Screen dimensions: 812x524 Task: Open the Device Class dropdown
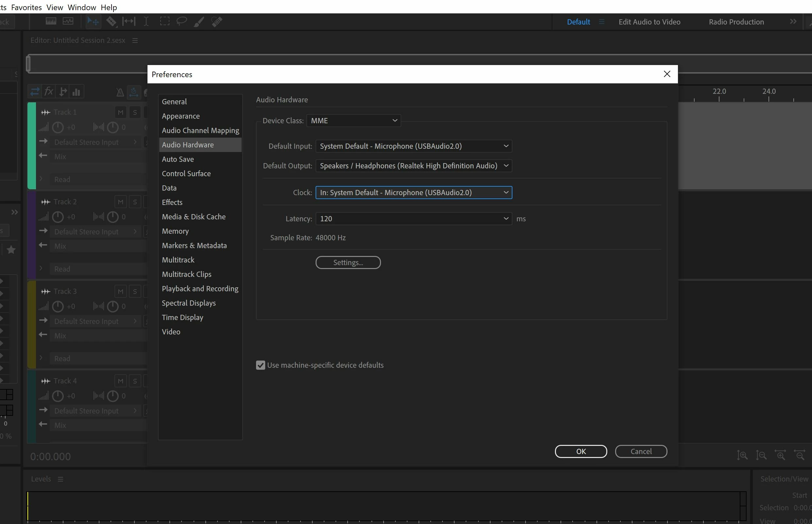(x=354, y=121)
